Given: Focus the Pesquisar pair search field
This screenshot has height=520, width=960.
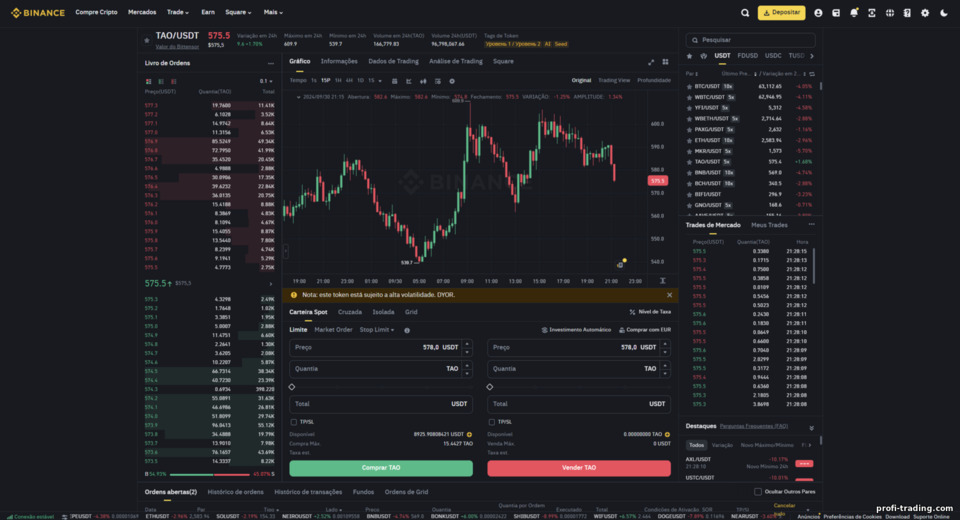Looking at the screenshot, I should [x=751, y=40].
